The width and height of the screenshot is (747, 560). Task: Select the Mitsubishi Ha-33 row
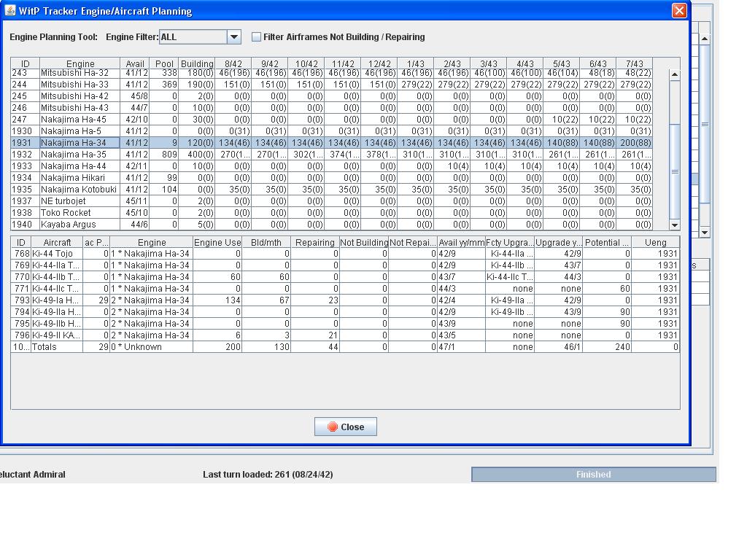pyautogui.click(x=332, y=85)
